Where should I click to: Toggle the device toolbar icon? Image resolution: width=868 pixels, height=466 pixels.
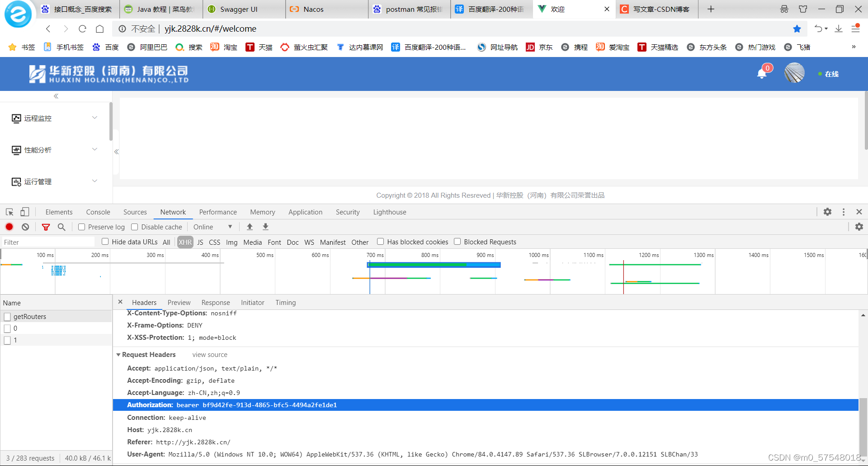[25, 212]
